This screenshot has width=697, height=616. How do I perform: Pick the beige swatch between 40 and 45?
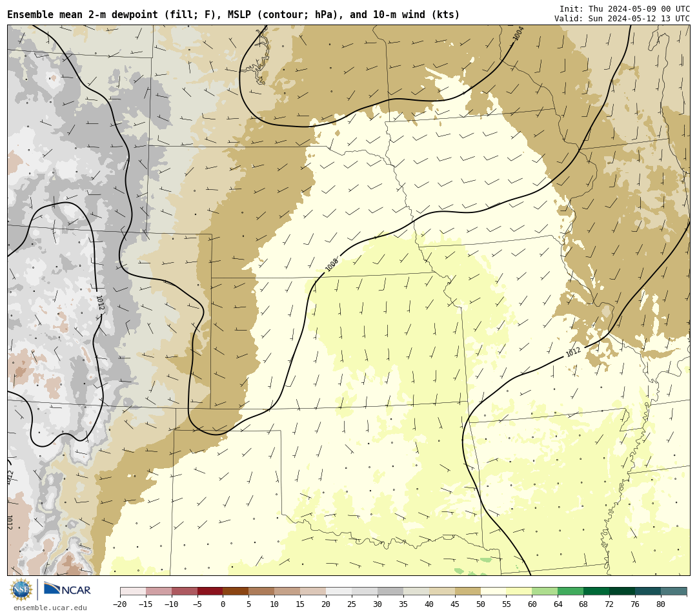click(442, 591)
